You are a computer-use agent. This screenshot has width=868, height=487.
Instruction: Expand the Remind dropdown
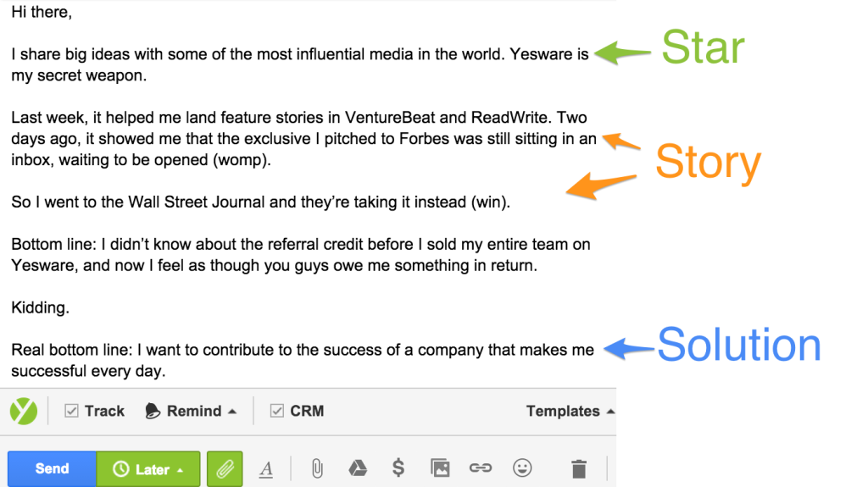(x=232, y=411)
